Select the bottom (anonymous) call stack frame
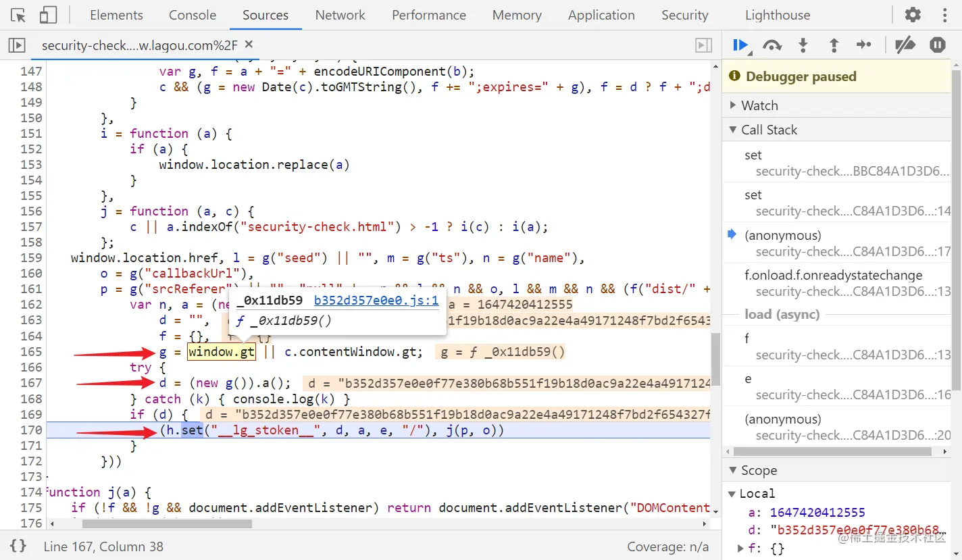Image resolution: width=962 pixels, height=560 pixels. tap(838, 427)
